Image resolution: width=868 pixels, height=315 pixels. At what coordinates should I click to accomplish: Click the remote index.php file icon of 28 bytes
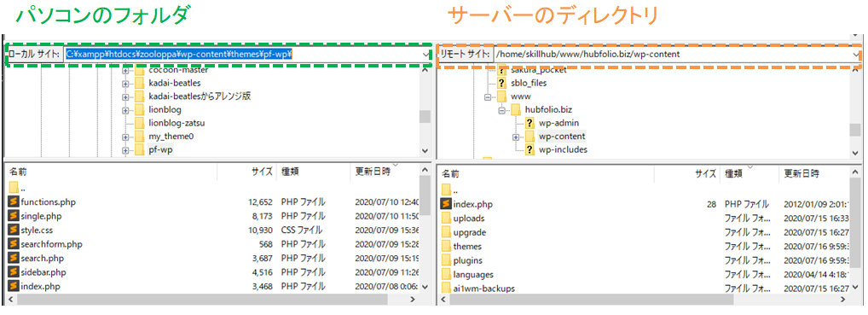446,204
